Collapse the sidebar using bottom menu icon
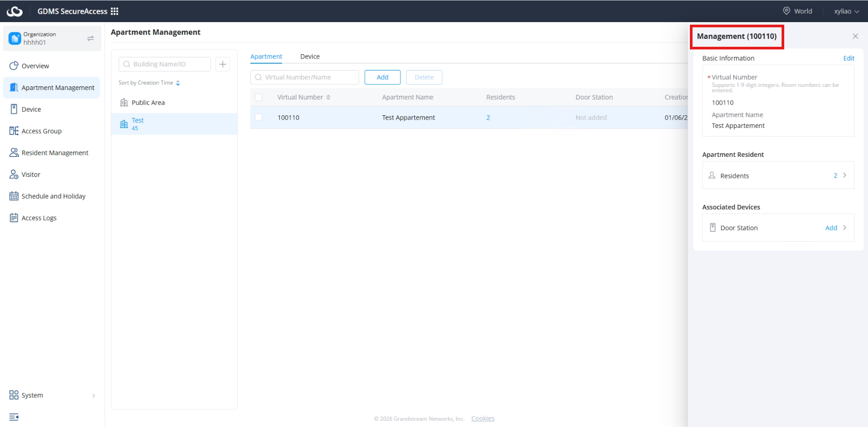The height and width of the screenshot is (427, 868). pyautogui.click(x=14, y=417)
